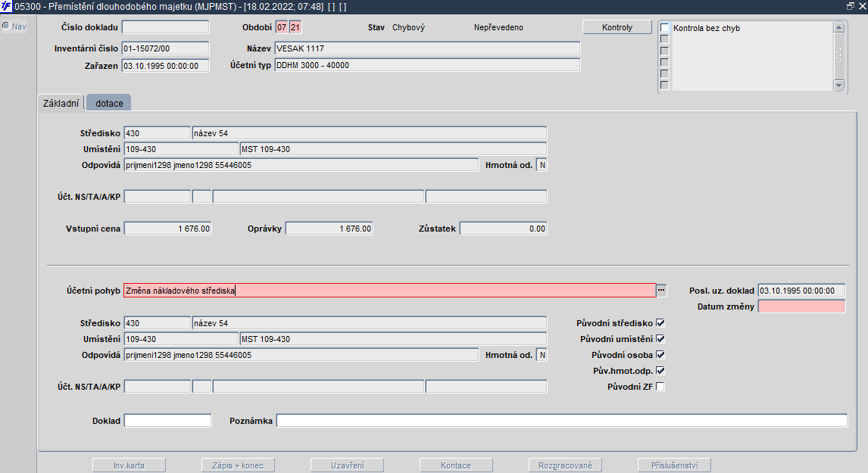Uncheck the Původní středisko checkbox
The height and width of the screenshot is (473, 868).
point(660,323)
